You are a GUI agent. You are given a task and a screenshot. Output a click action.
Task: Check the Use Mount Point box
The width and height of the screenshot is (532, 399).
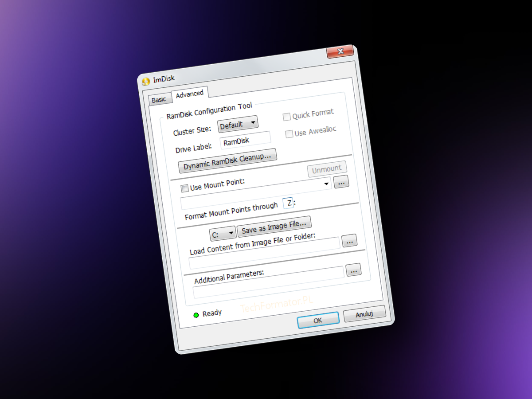click(x=184, y=188)
